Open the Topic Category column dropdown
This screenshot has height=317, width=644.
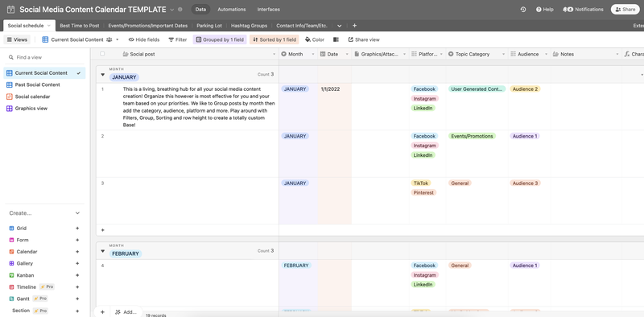(503, 54)
